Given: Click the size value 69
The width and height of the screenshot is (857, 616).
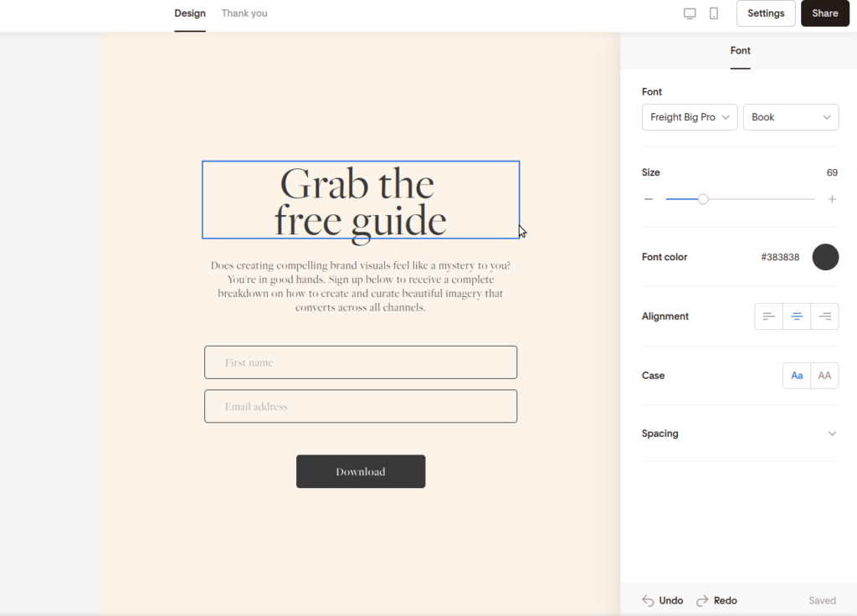Looking at the screenshot, I should click(x=832, y=172).
